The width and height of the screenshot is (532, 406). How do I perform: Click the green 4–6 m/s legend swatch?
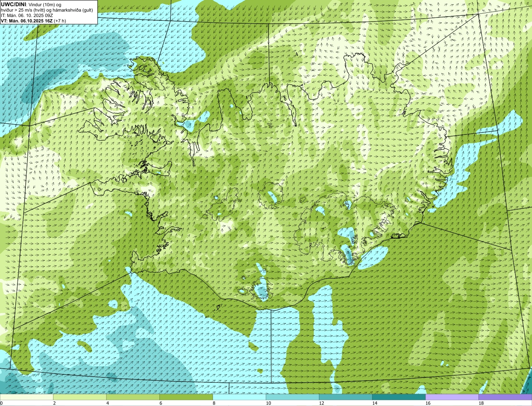[x=133, y=397]
